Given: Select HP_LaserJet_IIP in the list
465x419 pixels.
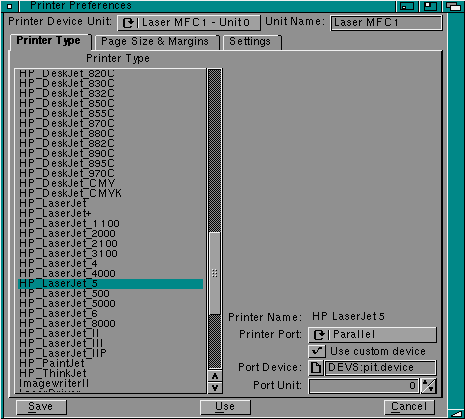Looking at the screenshot, I should pos(110,353).
